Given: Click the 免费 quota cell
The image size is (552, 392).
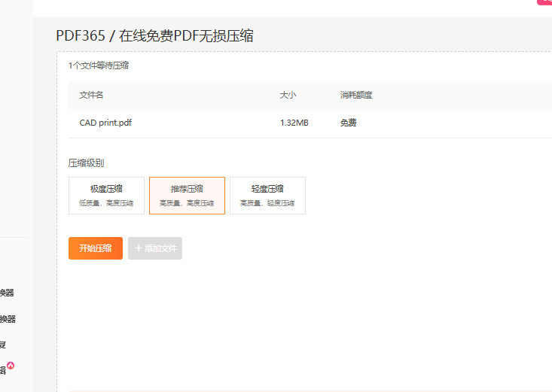Looking at the screenshot, I should click(348, 123).
